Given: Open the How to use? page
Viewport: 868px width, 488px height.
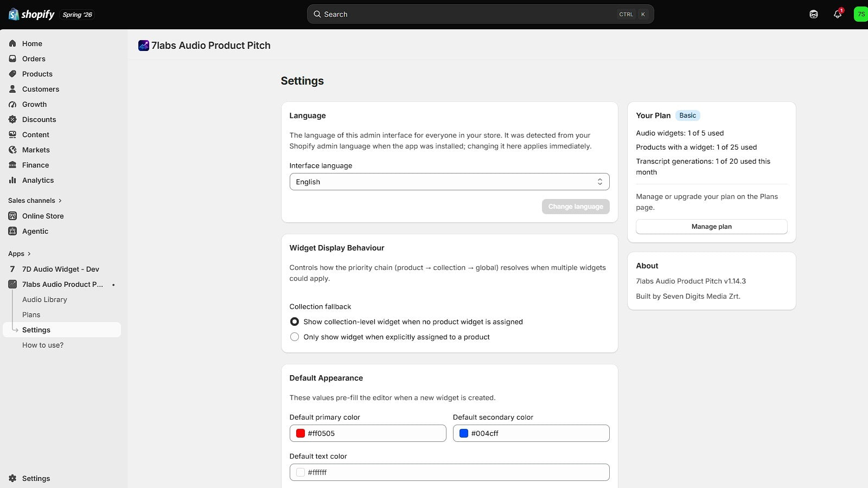Looking at the screenshot, I should (x=43, y=345).
